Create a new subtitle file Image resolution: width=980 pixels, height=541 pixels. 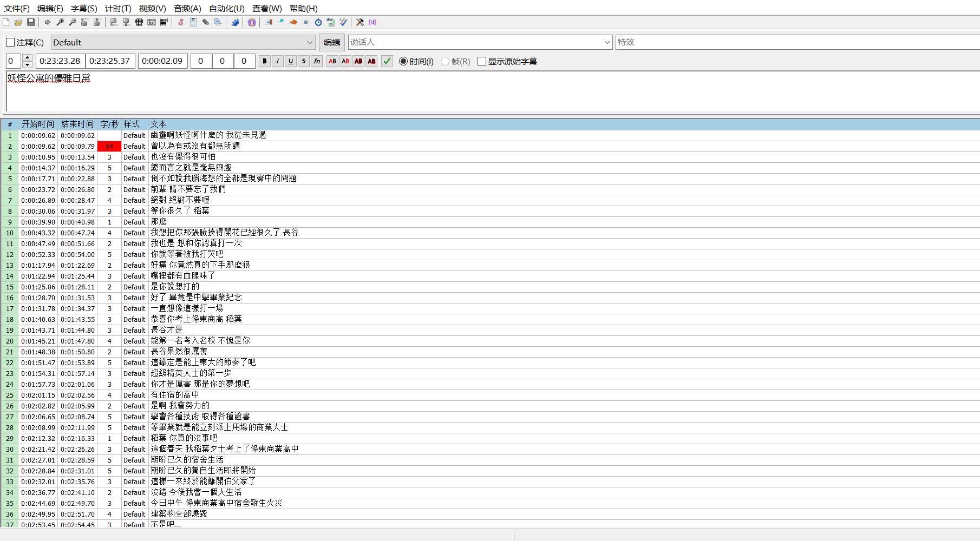point(6,22)
